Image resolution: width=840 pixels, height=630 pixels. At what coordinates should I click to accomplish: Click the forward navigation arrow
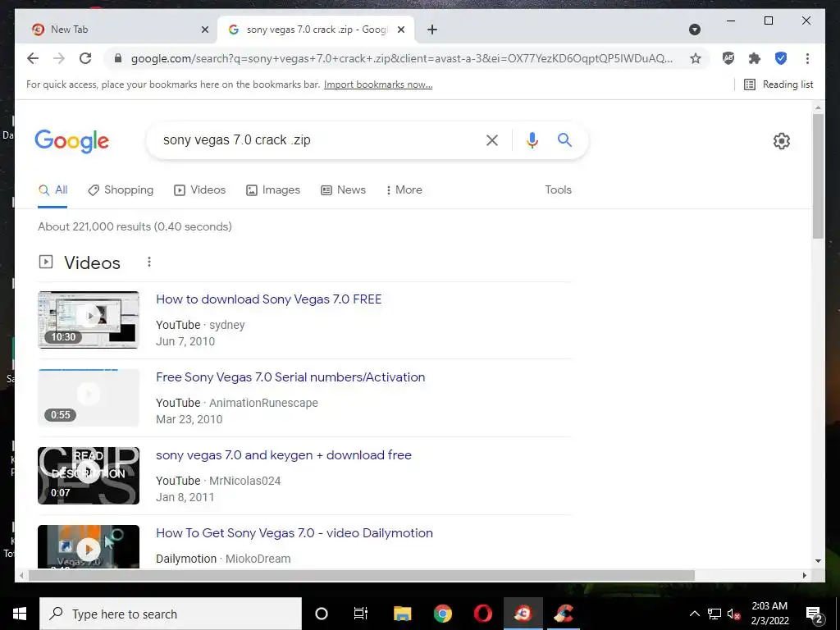click(59, 58)
